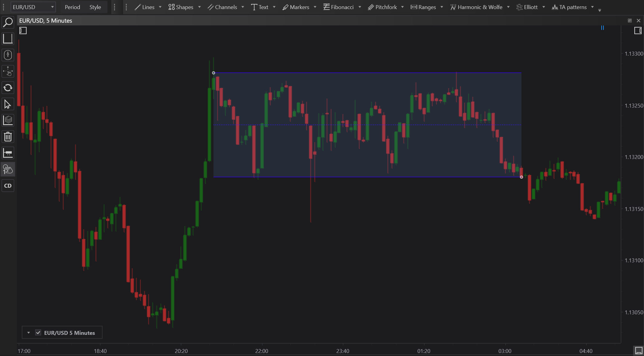644x356 pixels.
Task: Click the Period button
Action: pyautogui.click(x=72, y=7)
